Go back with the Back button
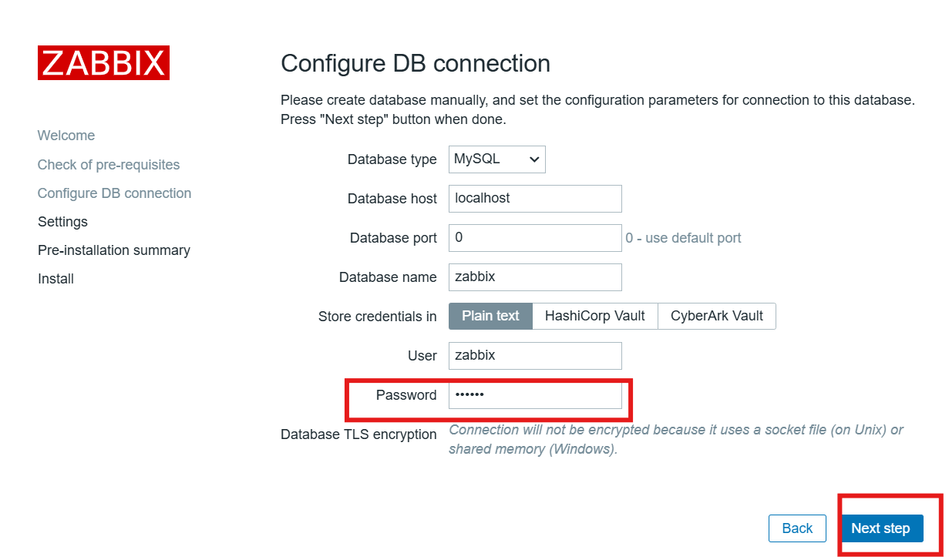This screenshot has height=560, width=949. [x=797, y=528]
